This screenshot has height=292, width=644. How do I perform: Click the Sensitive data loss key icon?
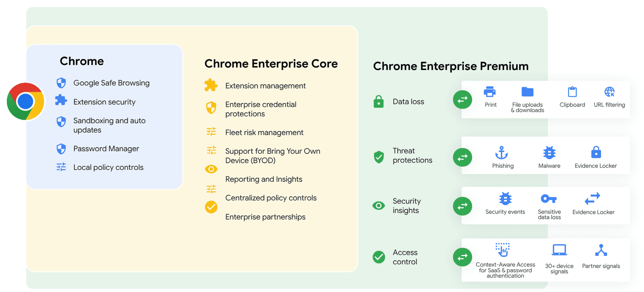pyautogui.click(x=549, y=199)
